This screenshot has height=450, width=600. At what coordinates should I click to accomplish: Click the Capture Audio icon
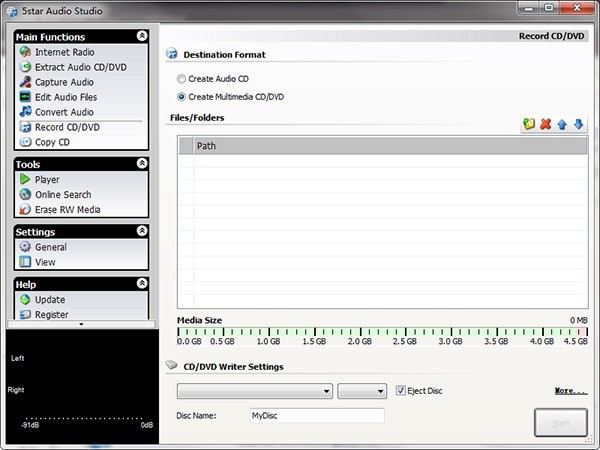tap(25, 82)
